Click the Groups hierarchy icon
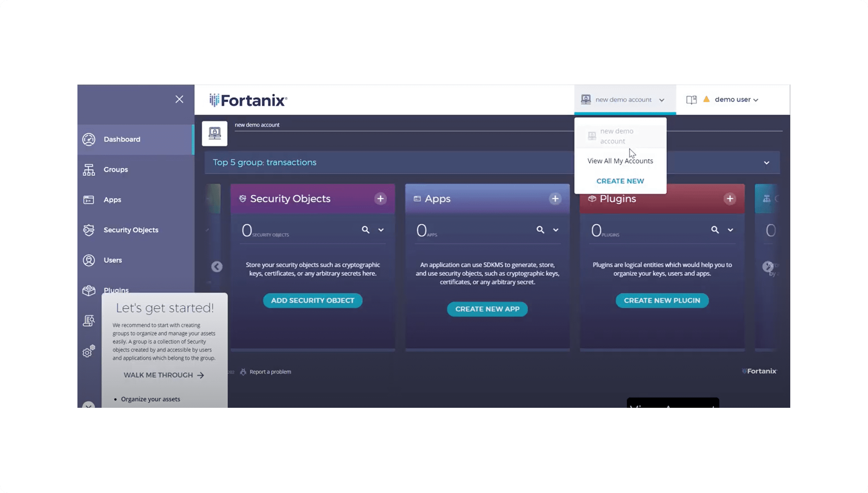The width and height of the screenshot is (868, 493). [x=89, y=170]
